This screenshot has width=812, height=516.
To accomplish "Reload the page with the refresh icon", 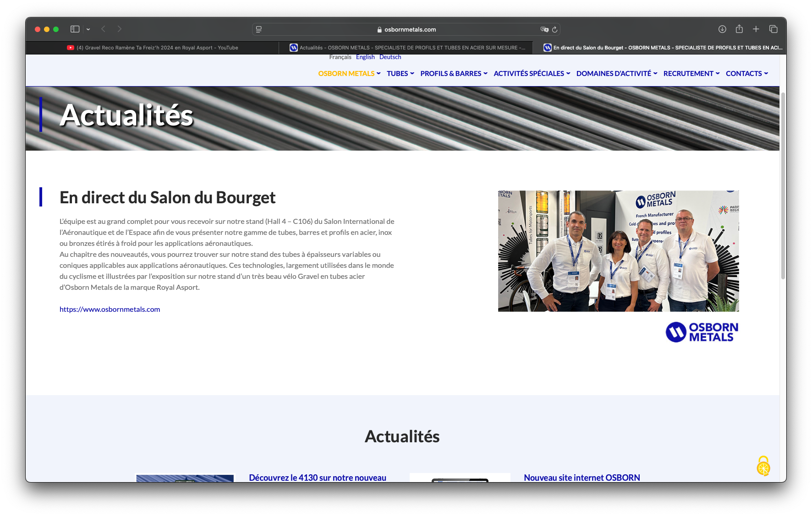I will [554, 29].
